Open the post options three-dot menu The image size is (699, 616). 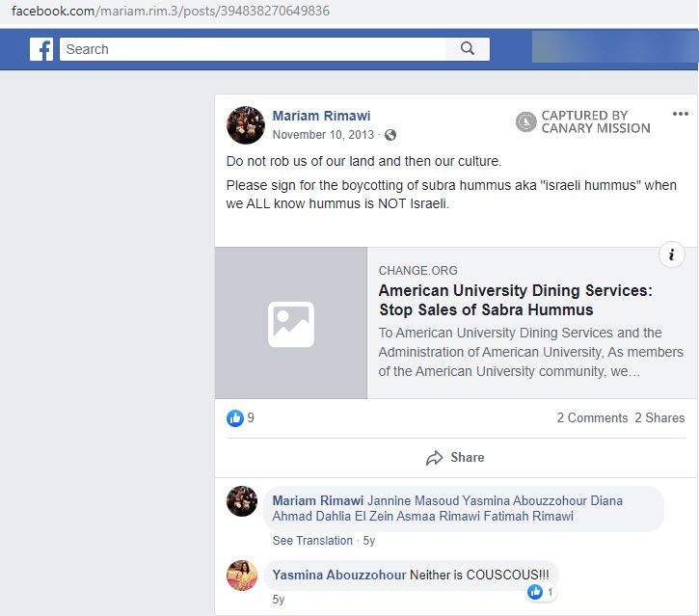(681, 114)
